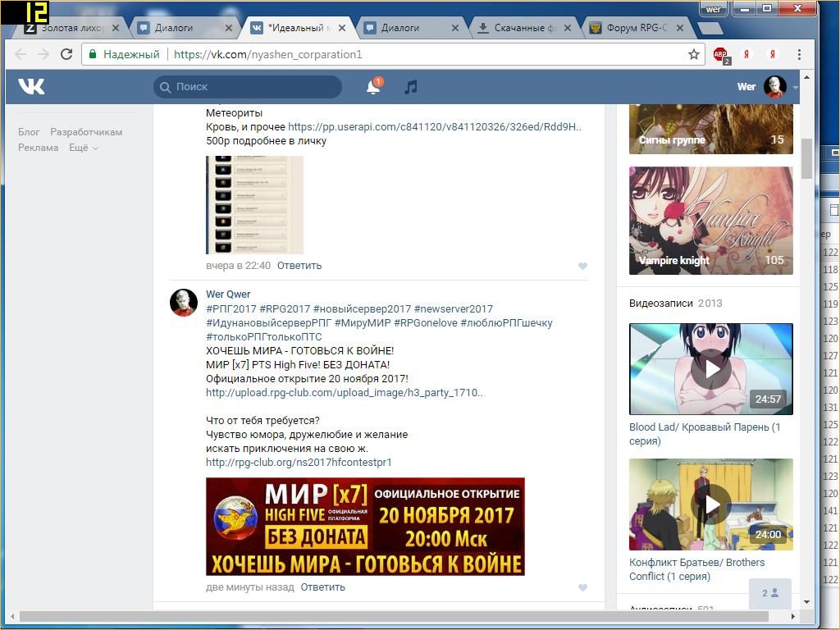
Task: Close the Форум RPG-Club tab
Action: coord(680,28)
